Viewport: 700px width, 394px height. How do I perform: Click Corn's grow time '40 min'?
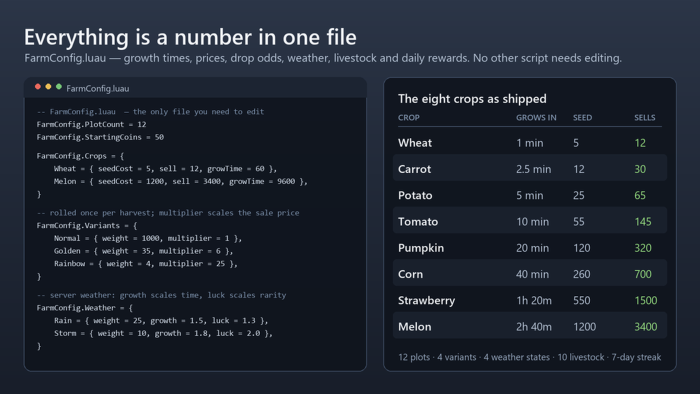coord(532,274)
